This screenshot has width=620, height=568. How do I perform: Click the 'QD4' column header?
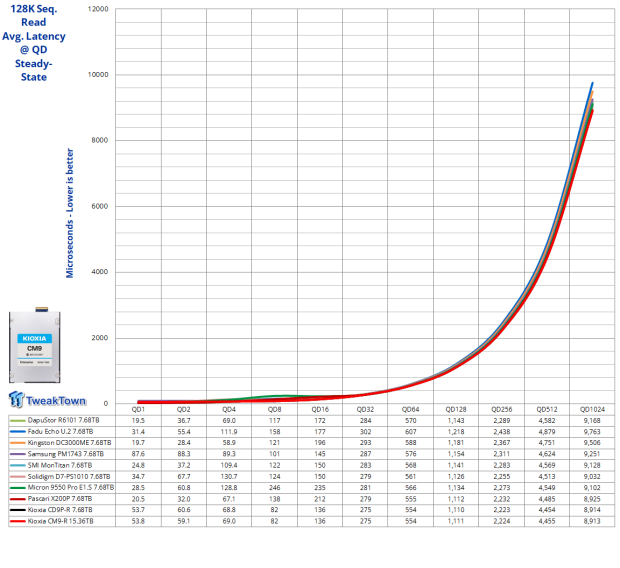(x=229, y=409)
